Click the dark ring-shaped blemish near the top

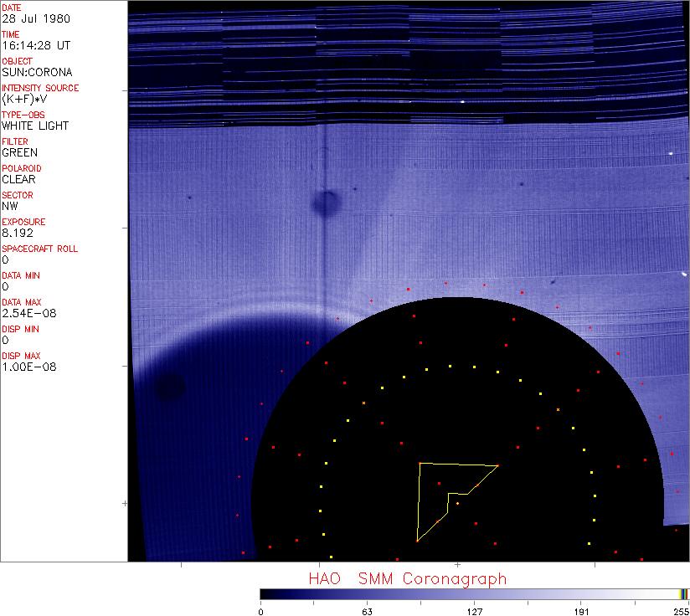coord(326,203)
